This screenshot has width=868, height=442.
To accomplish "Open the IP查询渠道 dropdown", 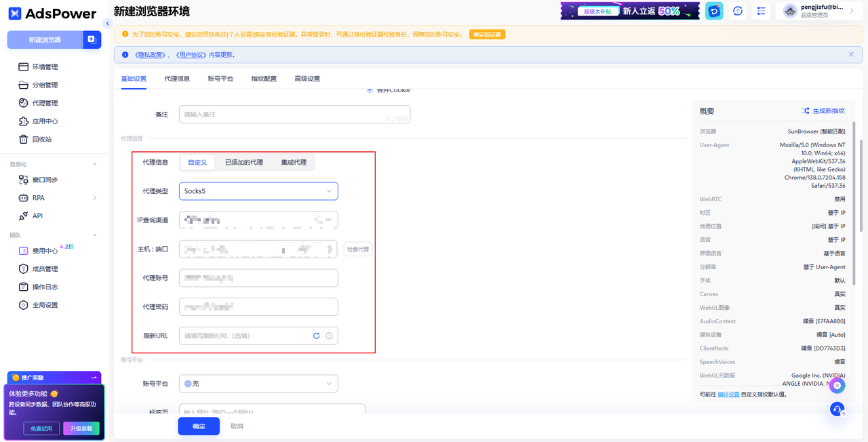I will [x=258, y=220].
